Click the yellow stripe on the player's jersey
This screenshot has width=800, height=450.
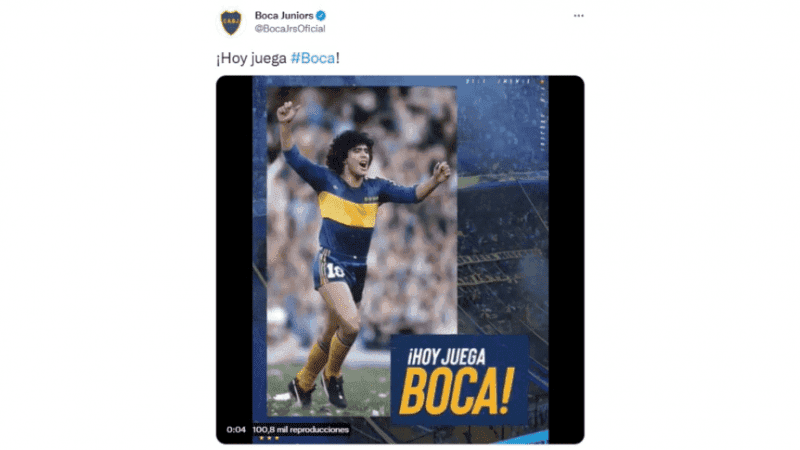(348, 209)
